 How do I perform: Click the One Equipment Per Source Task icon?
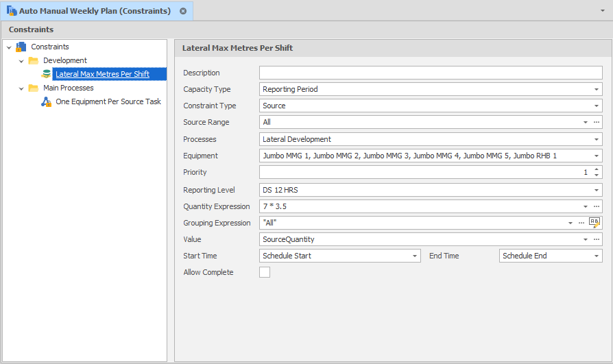pyautogui.click(x=46, y=101)
